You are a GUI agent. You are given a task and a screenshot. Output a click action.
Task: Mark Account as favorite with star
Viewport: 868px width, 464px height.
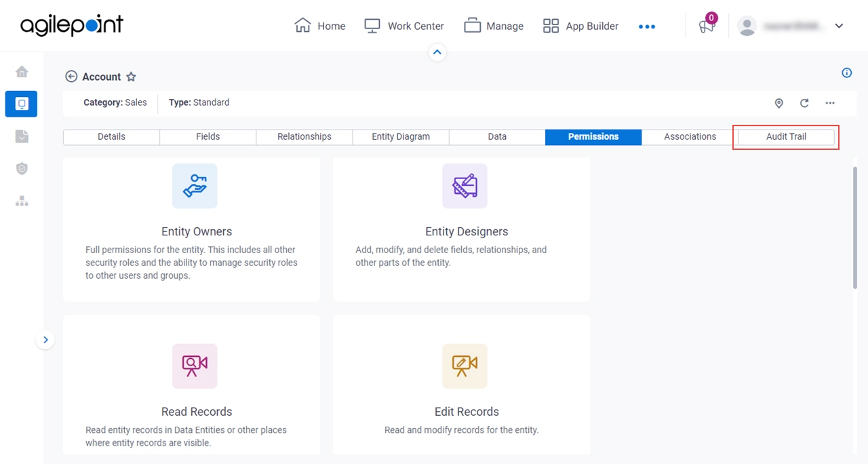(131, 77)
